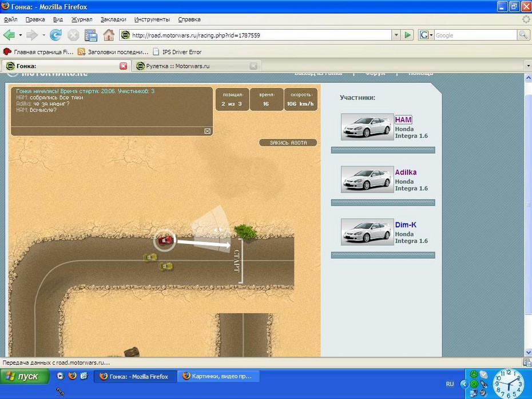
Task: Click the third quick launch icon beside Firefox
Action: tap(84, 376)
